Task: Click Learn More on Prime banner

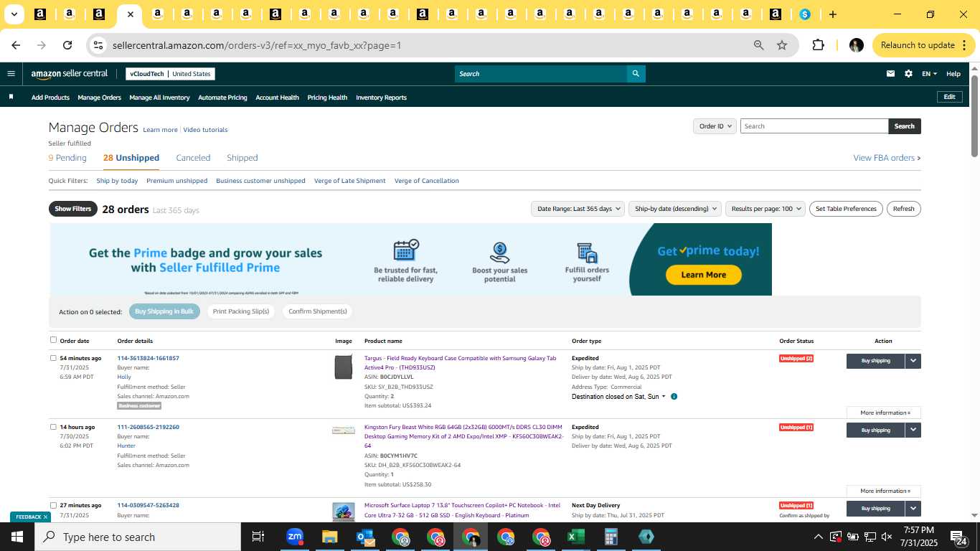Action: [703, 275]
